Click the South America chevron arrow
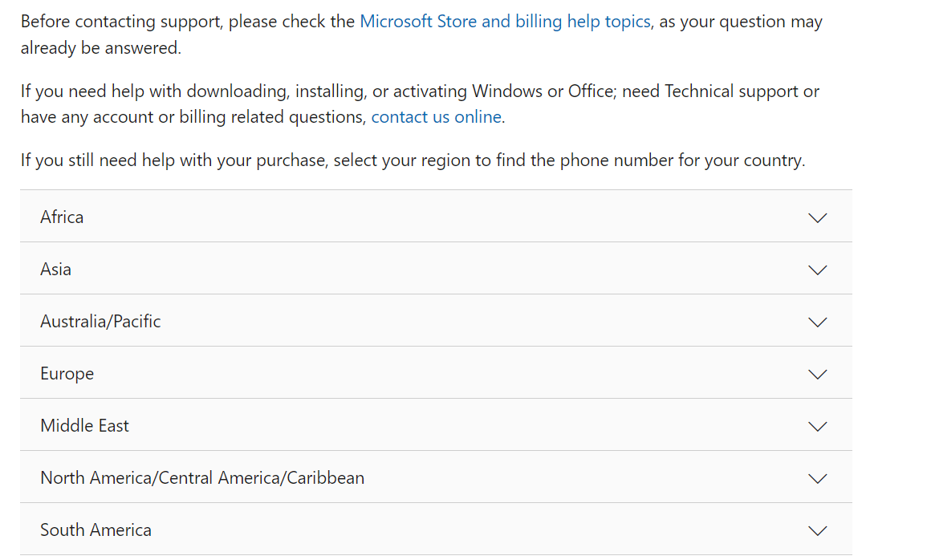 pyautogui.click(x=817, y=530)
